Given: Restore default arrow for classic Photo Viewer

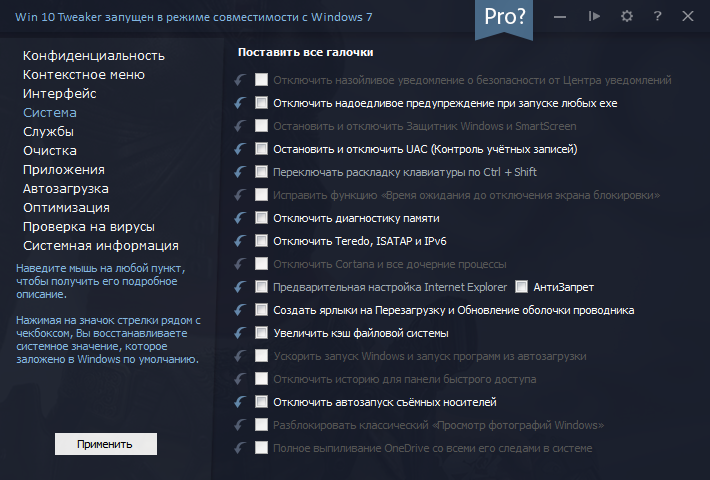Looking at the screenshot, I should [x=240, y=425].
